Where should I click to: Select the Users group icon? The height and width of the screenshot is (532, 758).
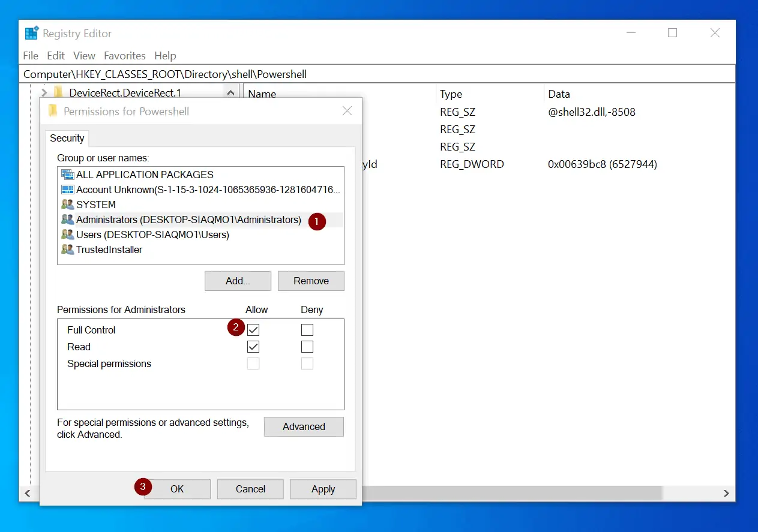[67, 235]
